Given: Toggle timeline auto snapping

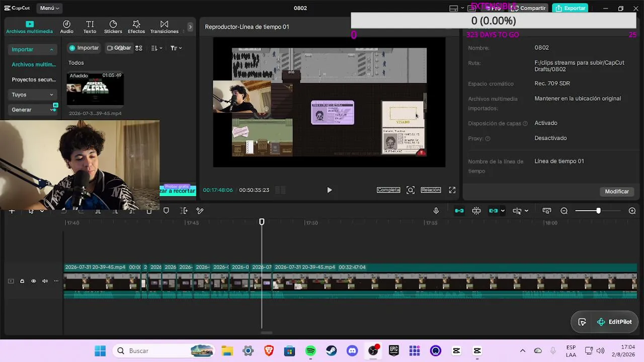Looking at the screenshot, I should coord(476,211).
